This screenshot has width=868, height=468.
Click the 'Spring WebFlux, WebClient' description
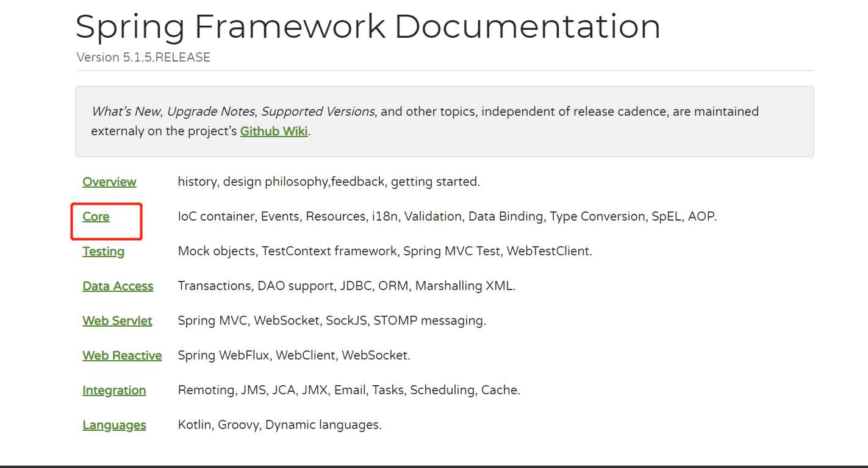(x=294, y=355)
